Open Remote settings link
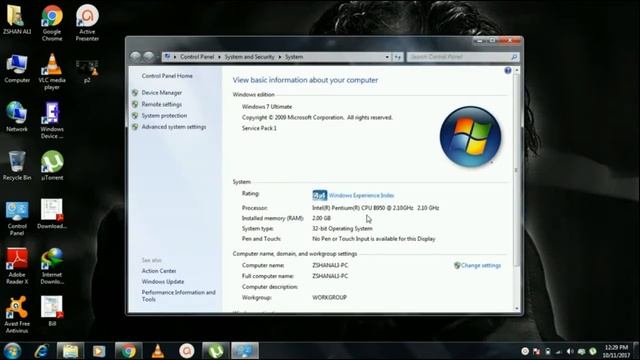Screen dimensions: 640x360 click(162, 104)
